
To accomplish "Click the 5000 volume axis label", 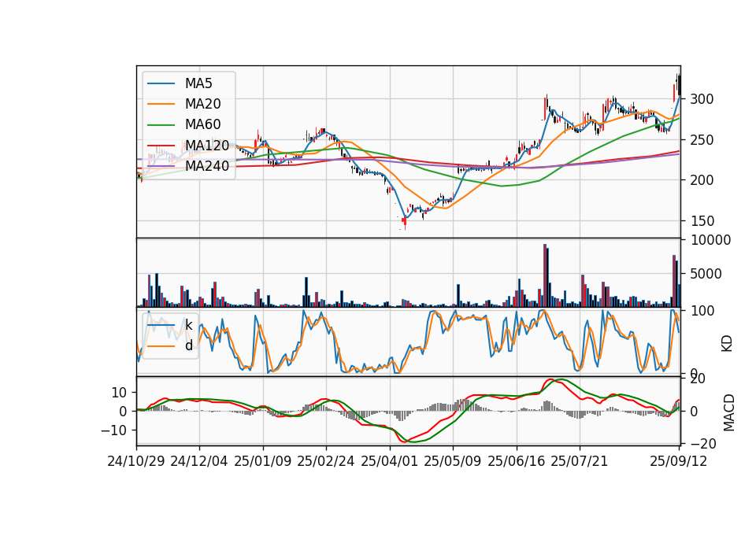I will pyautogui.click(x=706, y=274).
